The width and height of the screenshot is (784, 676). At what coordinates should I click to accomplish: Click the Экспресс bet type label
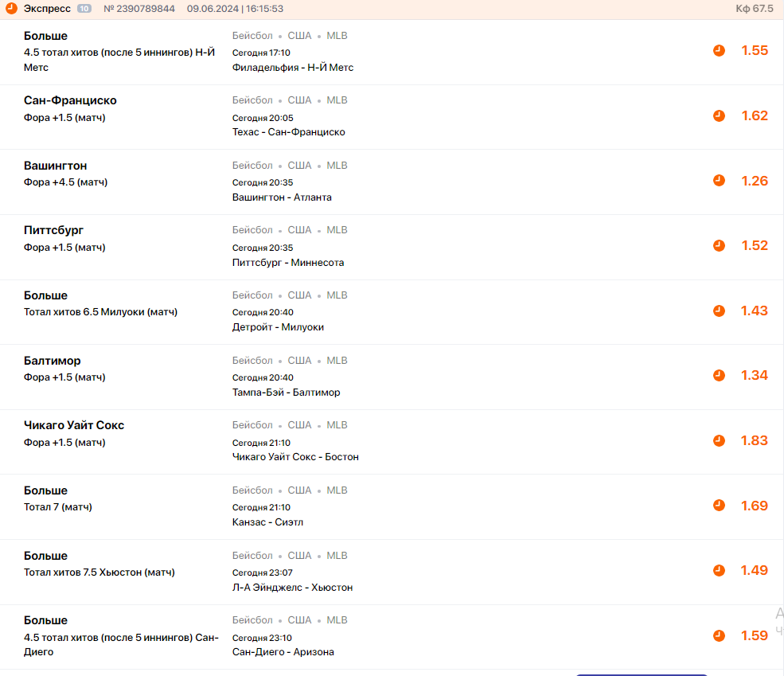[47, 9]
